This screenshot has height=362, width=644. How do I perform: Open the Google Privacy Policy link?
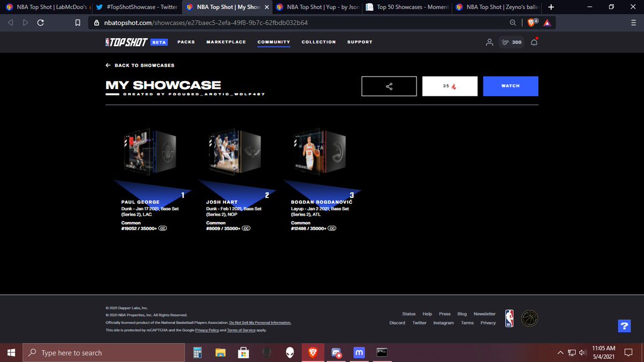[x=207, y=330]
